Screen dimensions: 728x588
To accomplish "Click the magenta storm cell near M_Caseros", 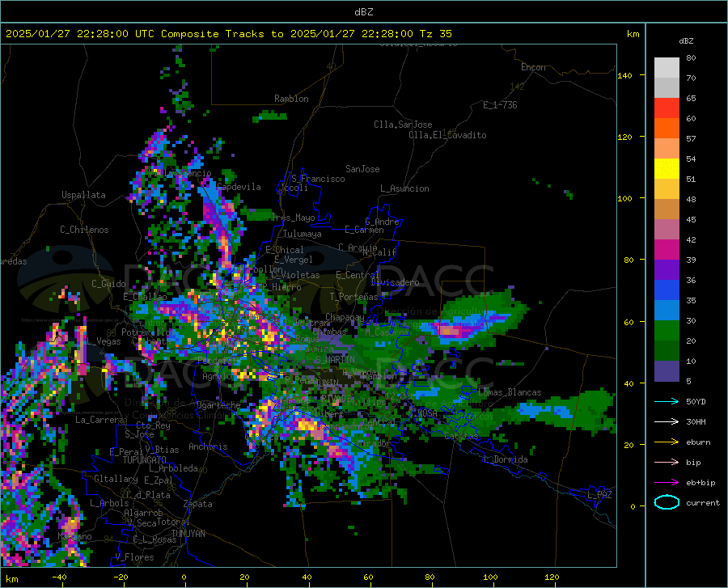I will 455,332.
